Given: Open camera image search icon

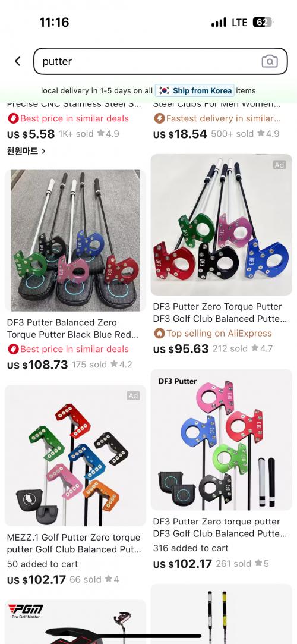Looking at the screenshot, I should (270, 61).
